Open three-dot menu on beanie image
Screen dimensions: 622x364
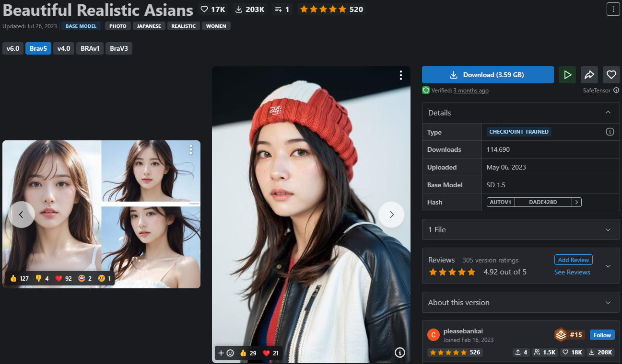point(400,75)
